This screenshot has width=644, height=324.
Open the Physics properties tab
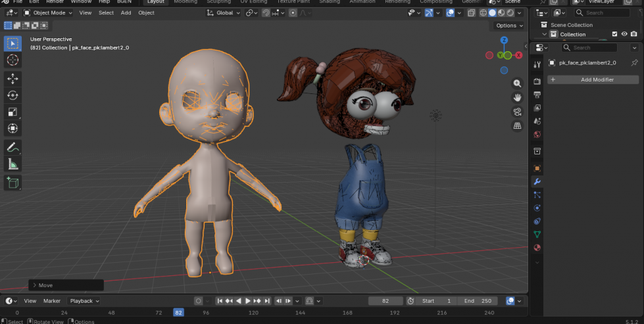537,208
